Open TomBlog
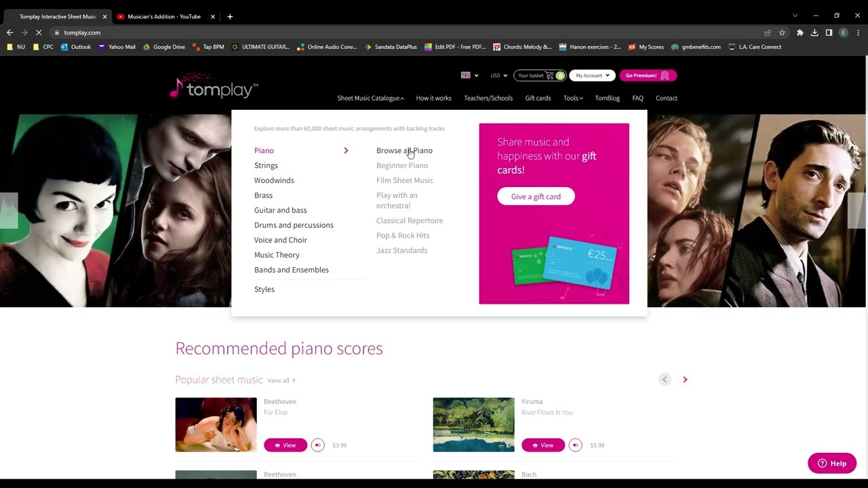The height and width of the screenshot is (488, 868). click(x=607, y=98)
